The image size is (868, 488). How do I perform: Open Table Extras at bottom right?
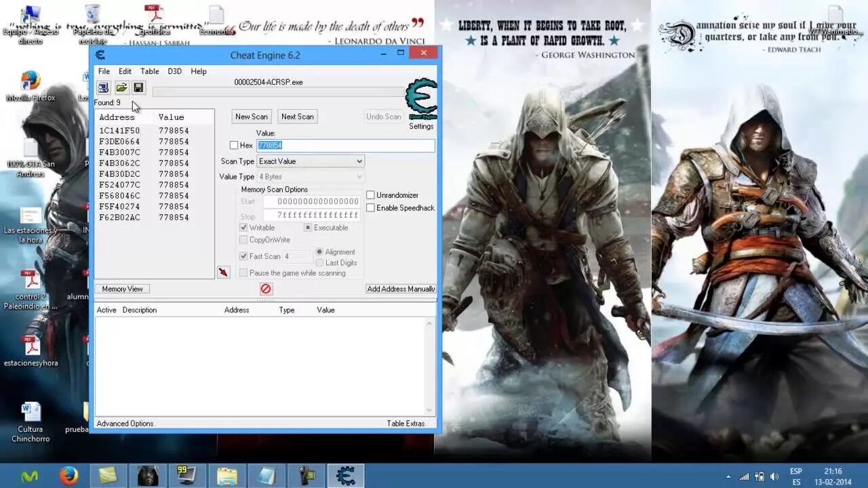tap(406, 424)
